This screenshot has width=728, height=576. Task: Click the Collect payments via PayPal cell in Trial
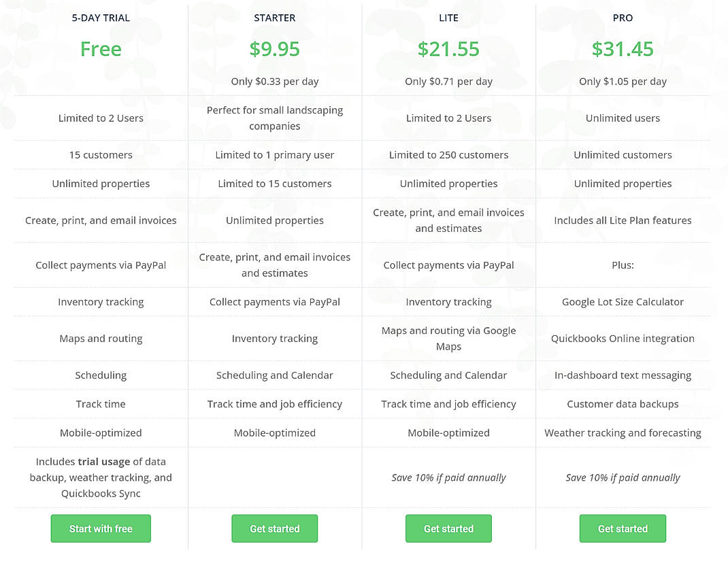[101, 265]
